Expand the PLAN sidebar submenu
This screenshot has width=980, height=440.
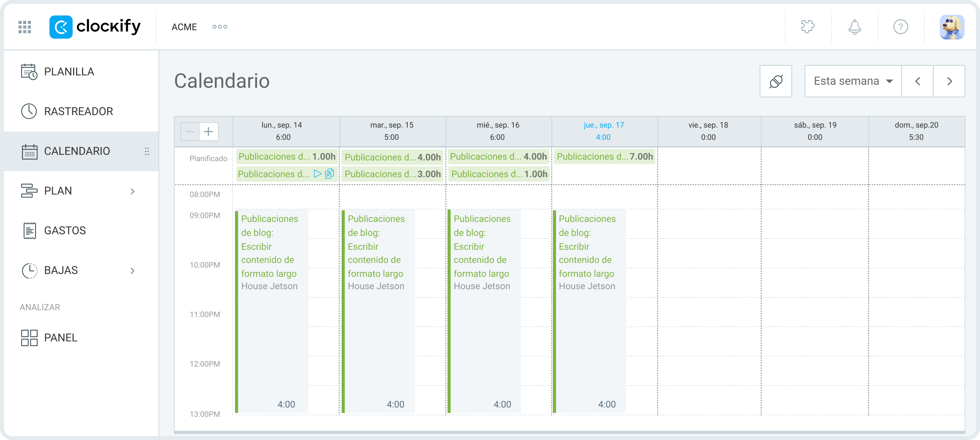(133, 191)
